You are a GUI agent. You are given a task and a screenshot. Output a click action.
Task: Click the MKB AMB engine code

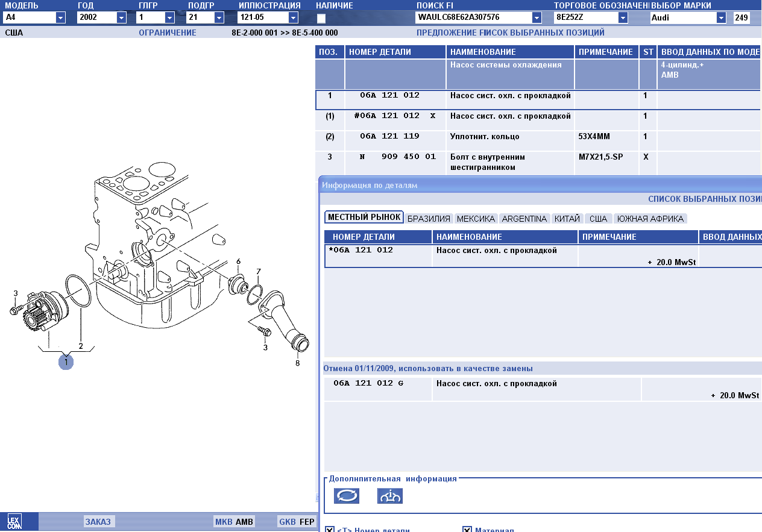pos(235,522)
